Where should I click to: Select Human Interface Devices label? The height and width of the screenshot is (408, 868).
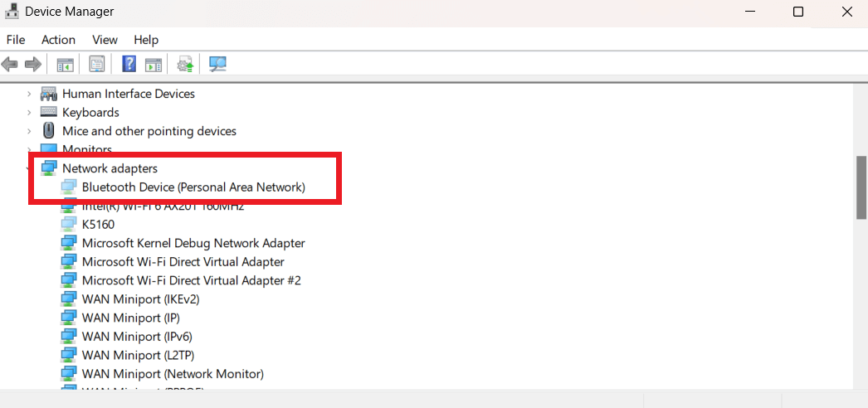[x=129, y=94]
